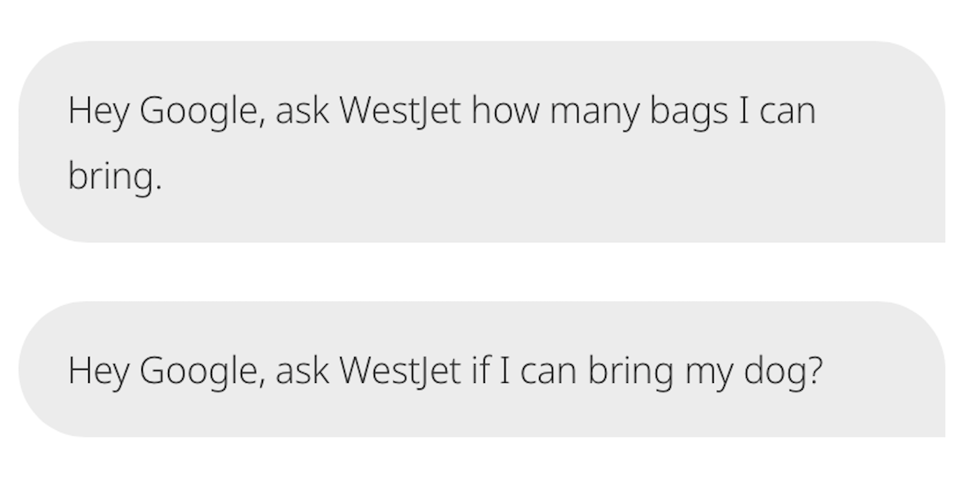Image resolution: width=980 pixels, height=490 pixels.
Task: Click 'ask' in the first message
Action: pos(302,111)
